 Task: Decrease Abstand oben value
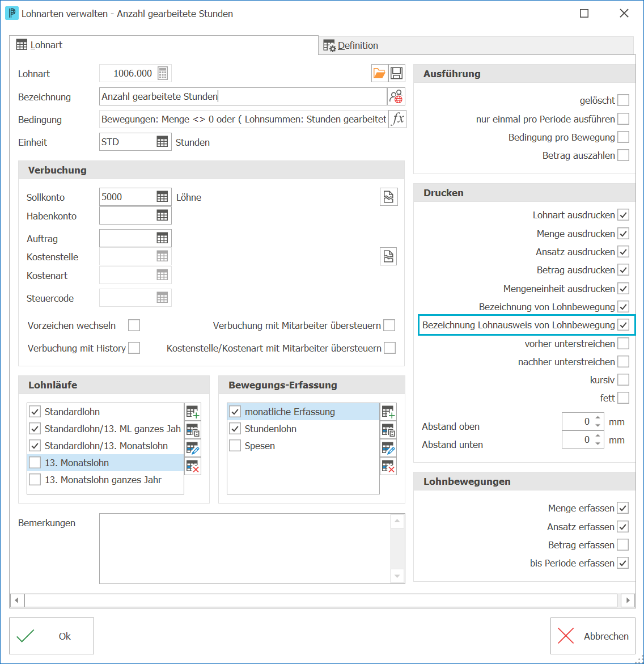[598, 426]
